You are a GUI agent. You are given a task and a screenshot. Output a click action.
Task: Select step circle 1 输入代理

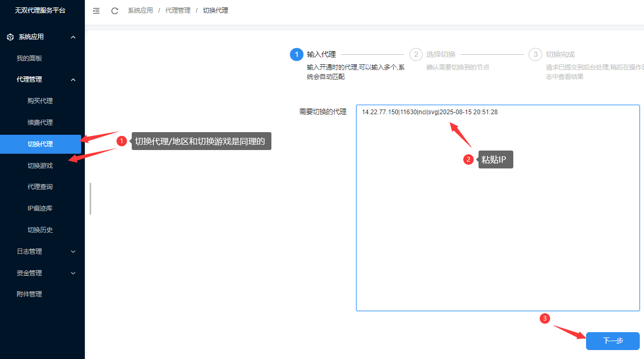[x=296, y=54]
